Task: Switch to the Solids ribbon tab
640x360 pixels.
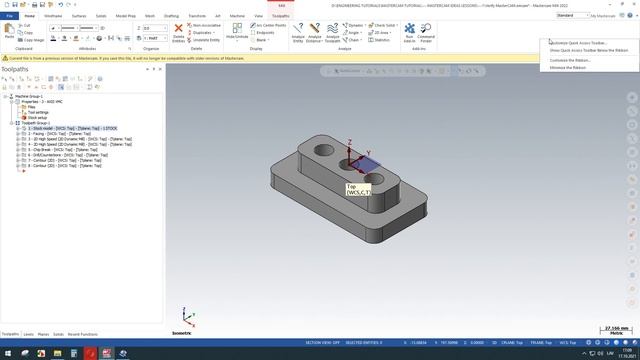Action: point(101,16)
